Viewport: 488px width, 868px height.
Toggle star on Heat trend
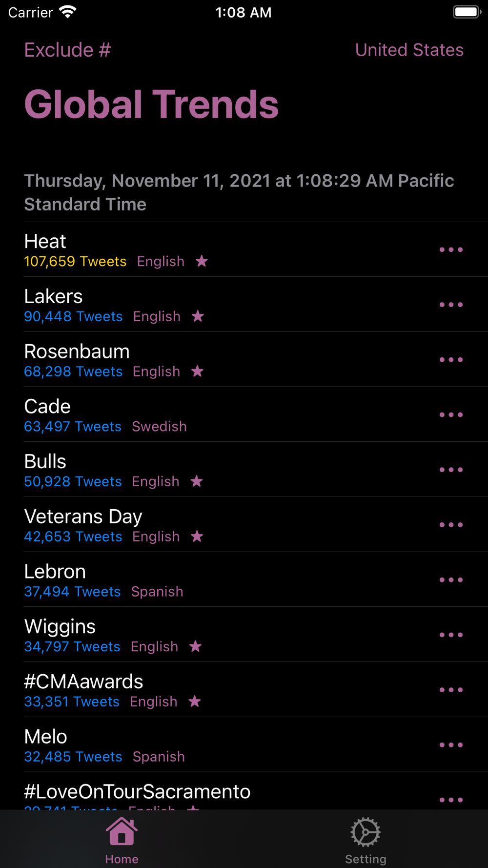(x=202, y=261)
